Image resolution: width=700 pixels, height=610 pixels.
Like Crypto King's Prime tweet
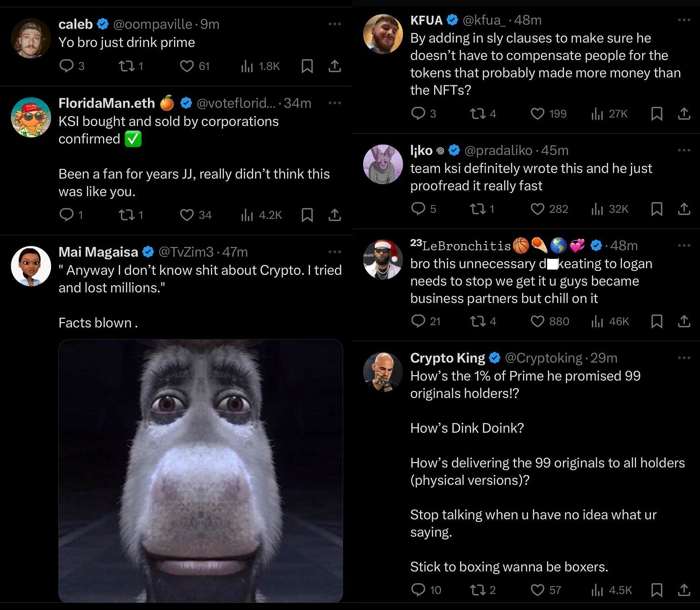[538, 590]
